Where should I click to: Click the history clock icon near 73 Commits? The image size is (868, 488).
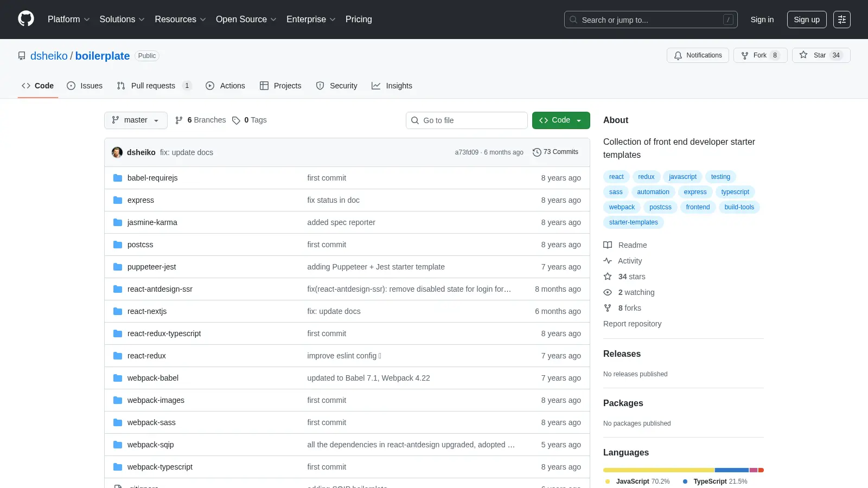click(537, 152)
